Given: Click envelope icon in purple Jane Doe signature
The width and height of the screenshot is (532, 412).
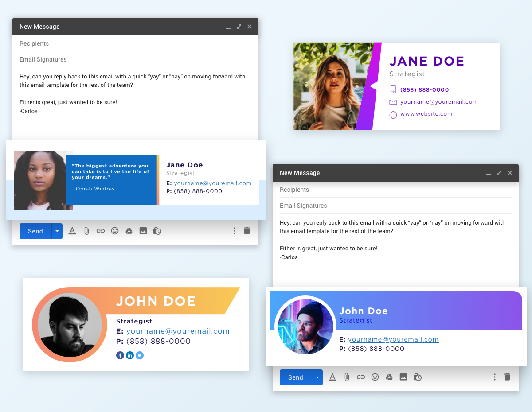Looking at the screenshot, I should point(393,102).
